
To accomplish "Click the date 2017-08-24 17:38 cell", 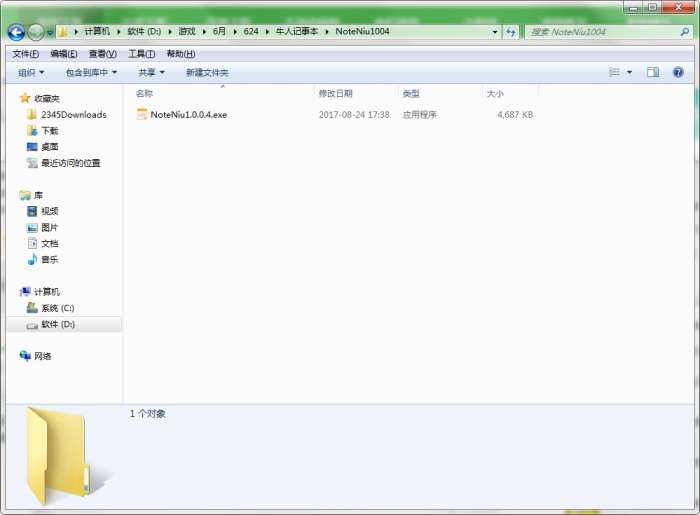I will click(354, 115).
